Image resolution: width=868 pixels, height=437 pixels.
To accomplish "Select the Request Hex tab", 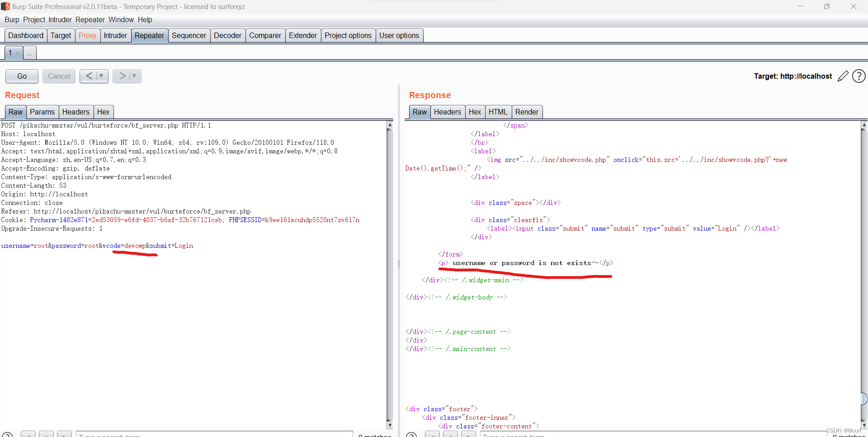I will pyautogui.click(x=104, y=112).
